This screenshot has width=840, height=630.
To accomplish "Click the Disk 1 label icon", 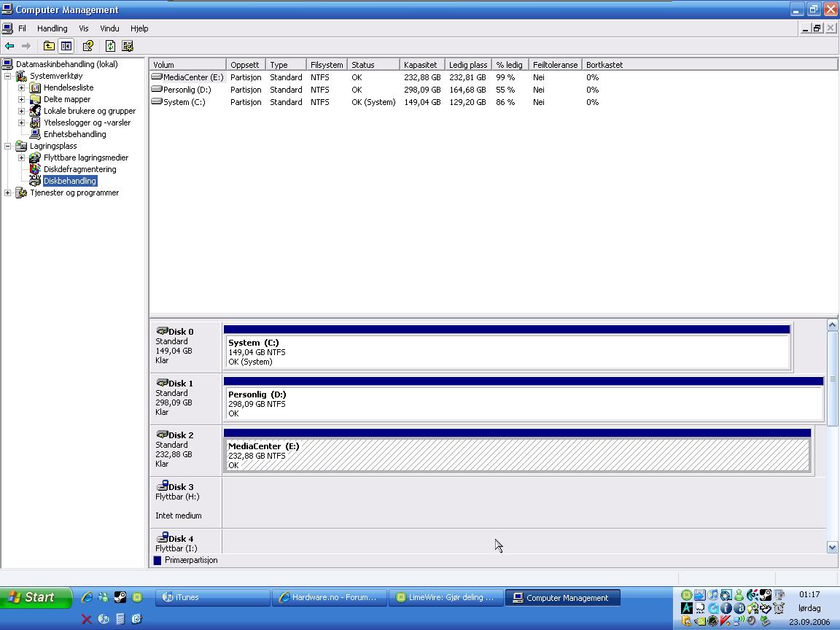I will (163, 383).
